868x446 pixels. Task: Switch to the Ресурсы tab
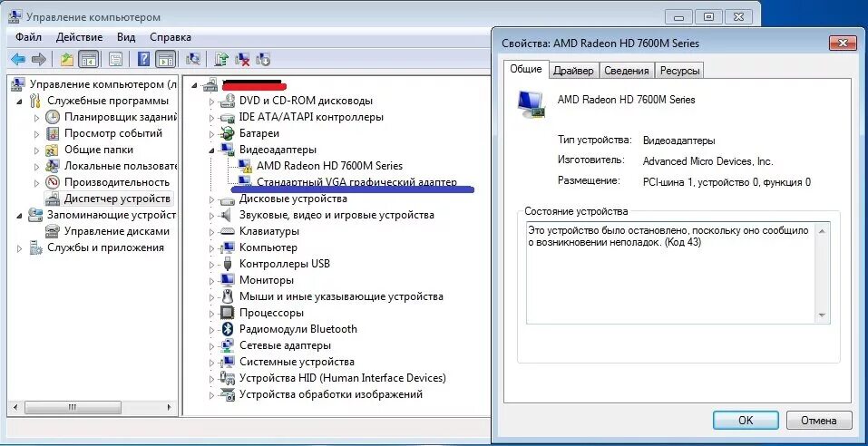click(679, 71)
